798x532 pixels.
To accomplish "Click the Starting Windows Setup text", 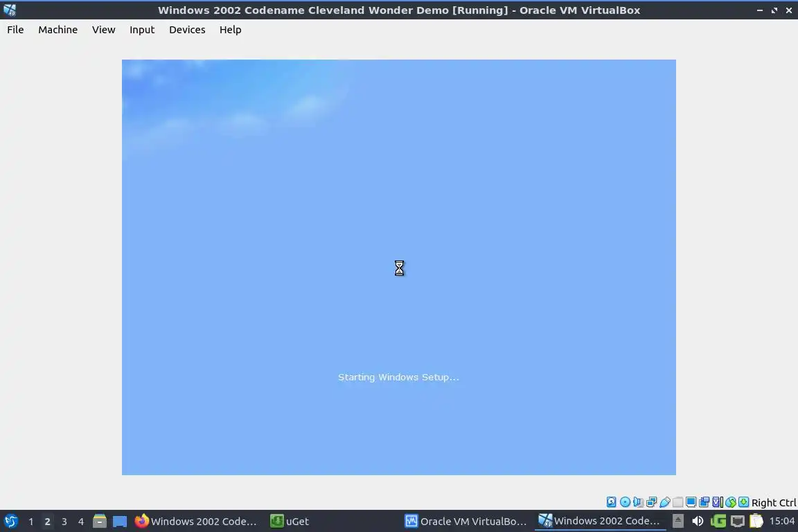I will 398,378.
